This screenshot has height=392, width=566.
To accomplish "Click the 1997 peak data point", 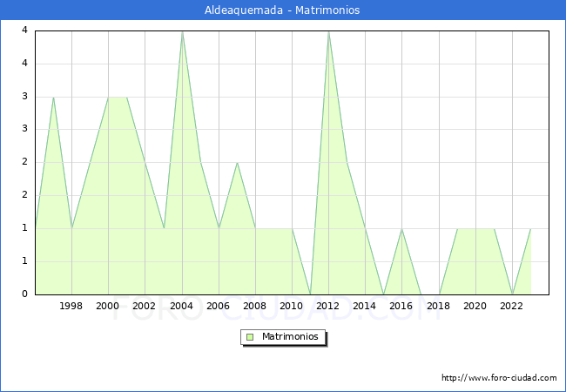I will pos(53,97).
